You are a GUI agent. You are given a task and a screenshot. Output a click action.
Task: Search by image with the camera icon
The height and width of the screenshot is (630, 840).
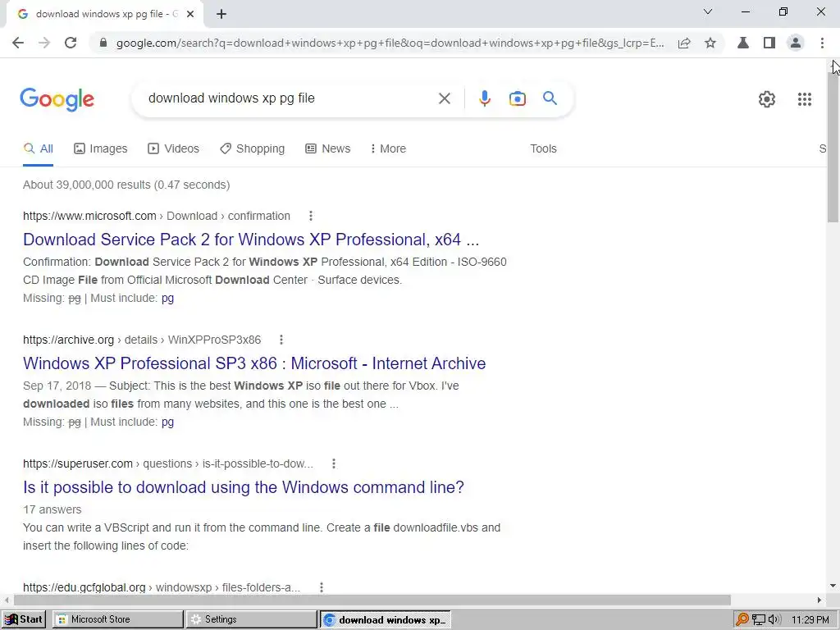pyautogui.click(x=517, y=98)
